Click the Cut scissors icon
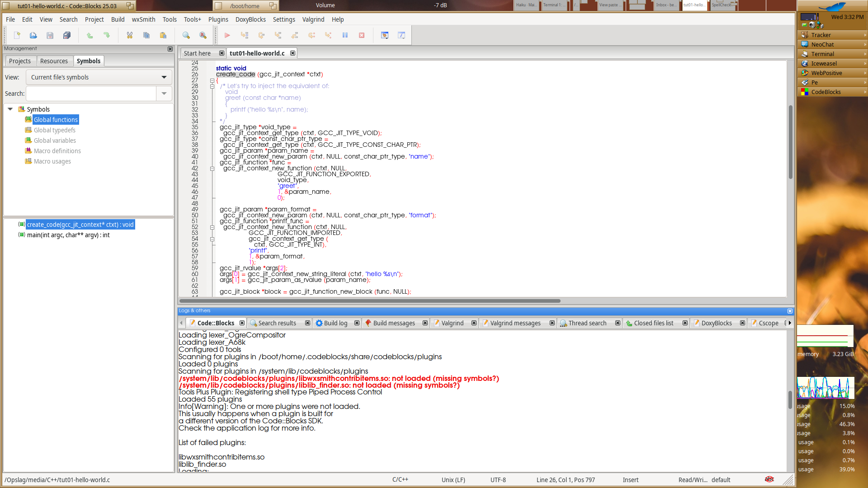This screenshot has height=488, width=868. (130, 35)
